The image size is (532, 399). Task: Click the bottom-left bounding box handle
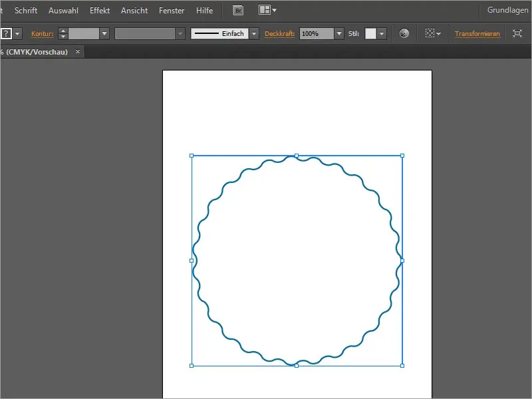point(192,366)
